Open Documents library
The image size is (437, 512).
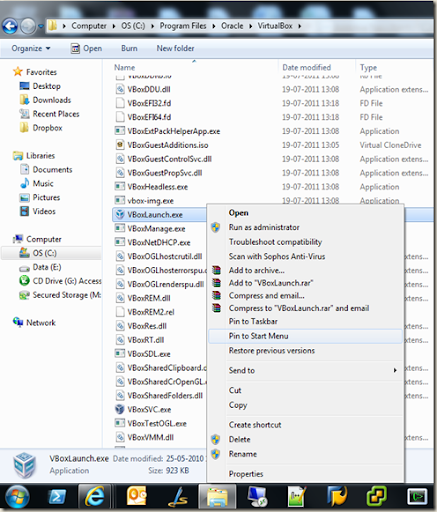(52, 170)
